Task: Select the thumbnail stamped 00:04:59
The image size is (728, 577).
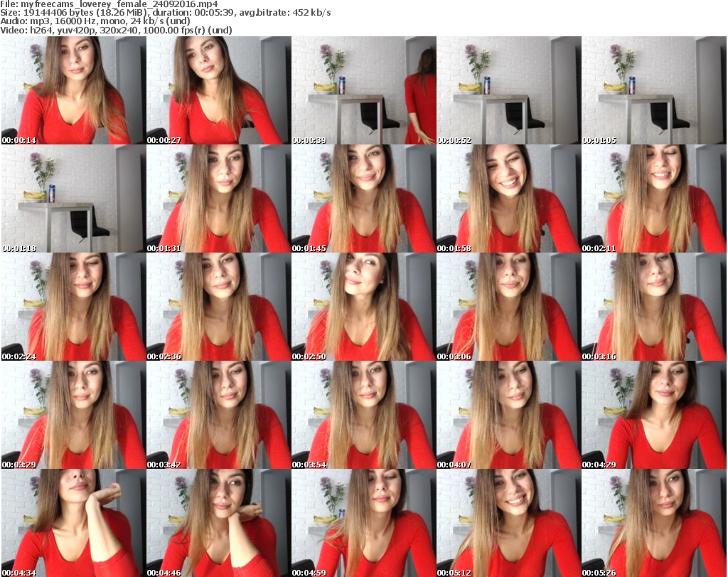Action: pyautogui.click(x=363, y=523)
